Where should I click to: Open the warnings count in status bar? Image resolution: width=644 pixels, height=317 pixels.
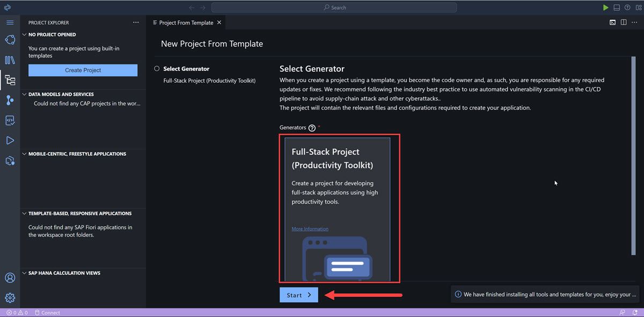coord(23,313)
